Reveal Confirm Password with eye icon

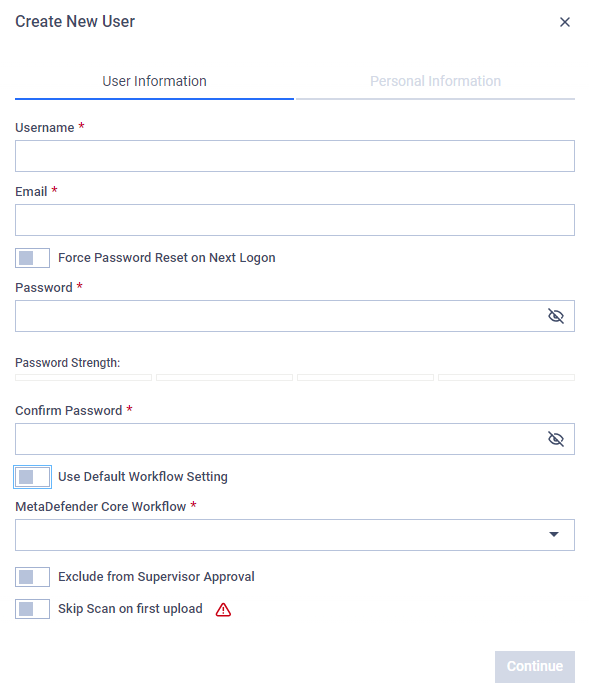point(555,439)
